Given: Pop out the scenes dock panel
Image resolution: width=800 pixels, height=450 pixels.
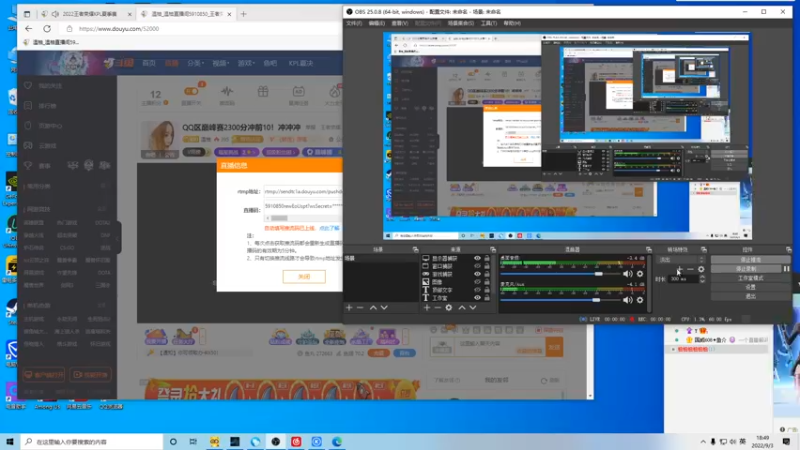Looking at the screenshot, I should click(415, 249).
